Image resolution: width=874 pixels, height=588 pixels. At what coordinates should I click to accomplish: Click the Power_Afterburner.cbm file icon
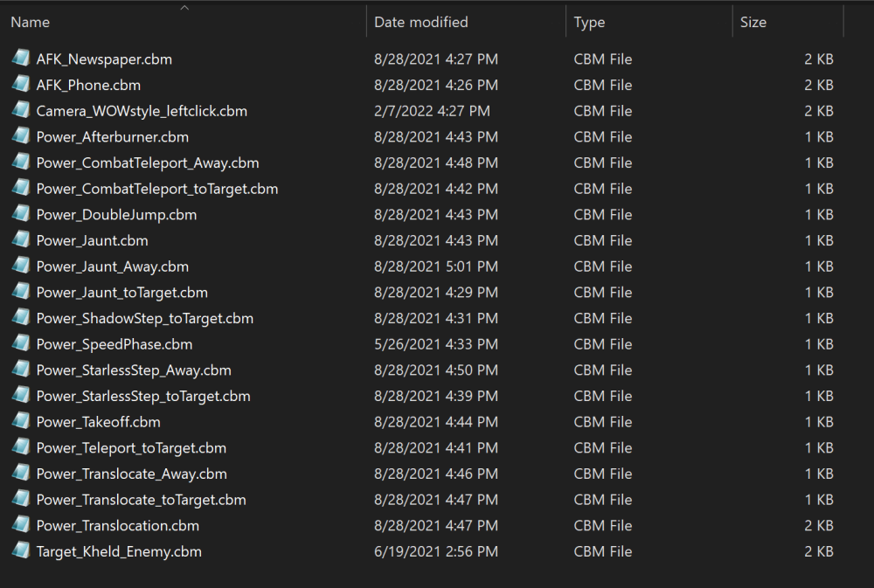(x=20, y=136)
